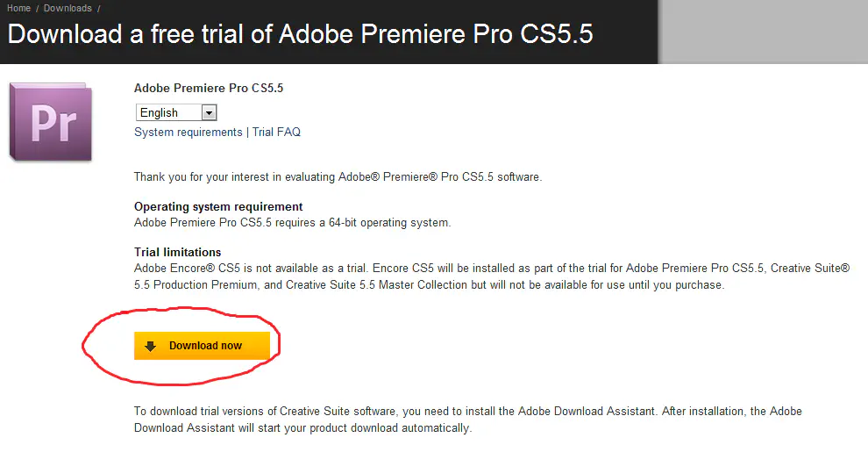Click the Premiere Pro 'Pr' product icon
The height and width of the screenshot is (452, 868).
click(x=50, y=121)
